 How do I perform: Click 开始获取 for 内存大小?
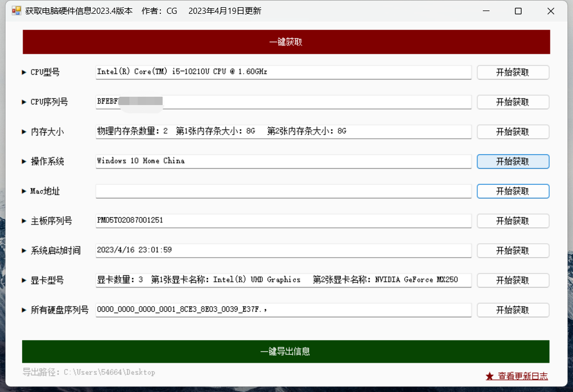513,132
